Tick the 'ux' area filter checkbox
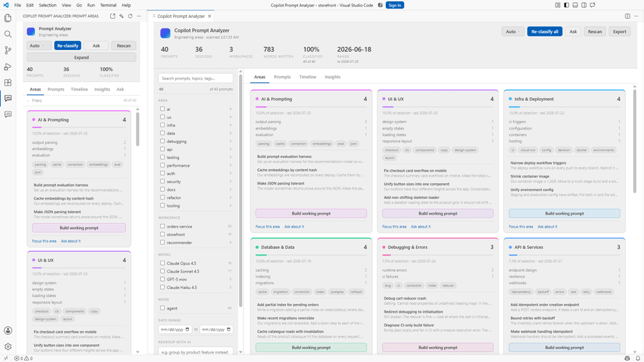Screen dimensions: 644x362 click(x=162, y=117)
